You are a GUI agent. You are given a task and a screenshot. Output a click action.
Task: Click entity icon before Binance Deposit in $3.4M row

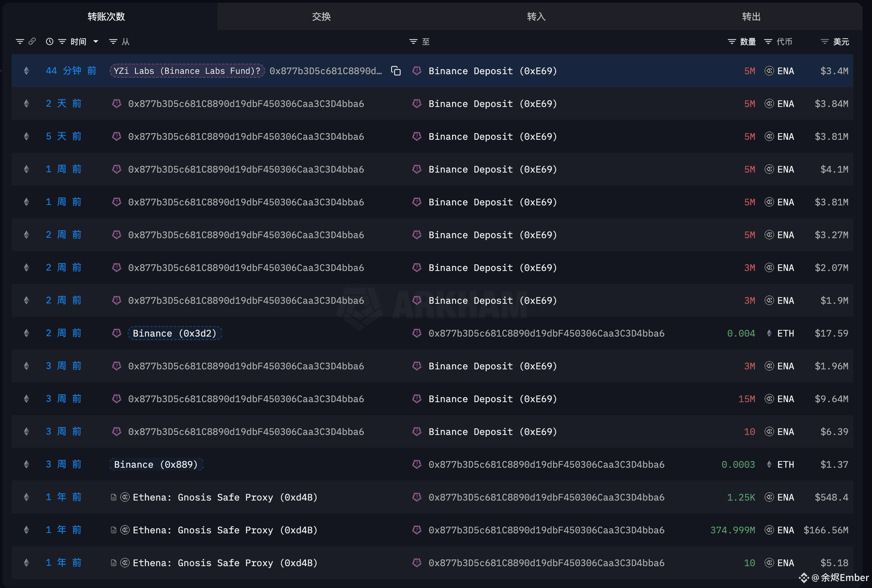[x=417, y=71]
